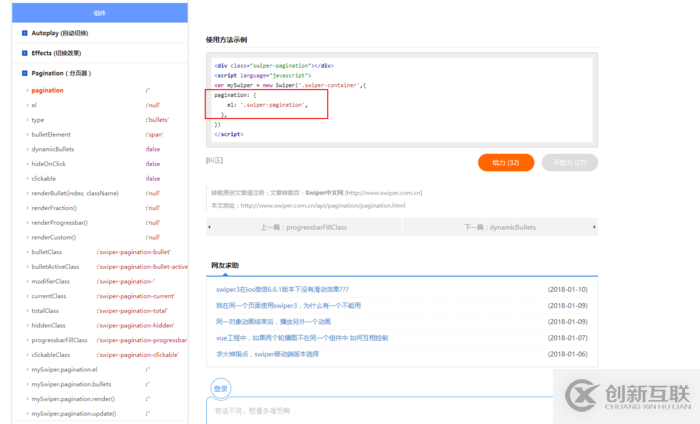The height and width of the screenshot is (424, 700).
Task: Collapse the Pagination section icon
Action: [25, 73]
